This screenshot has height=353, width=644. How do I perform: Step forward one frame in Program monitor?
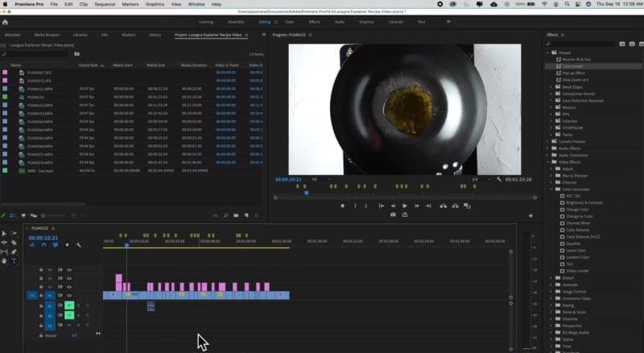416,206
